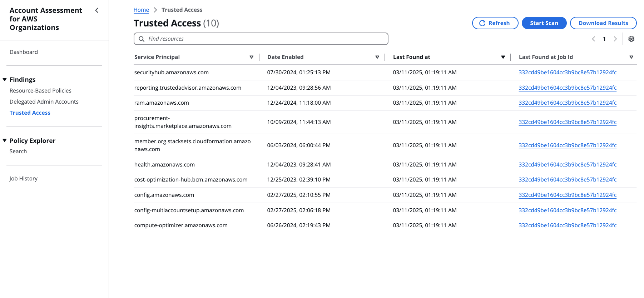Screen dimensions: 644x298
Task: Click Trusted Access breadcrumb text
Action: point(182,10)
